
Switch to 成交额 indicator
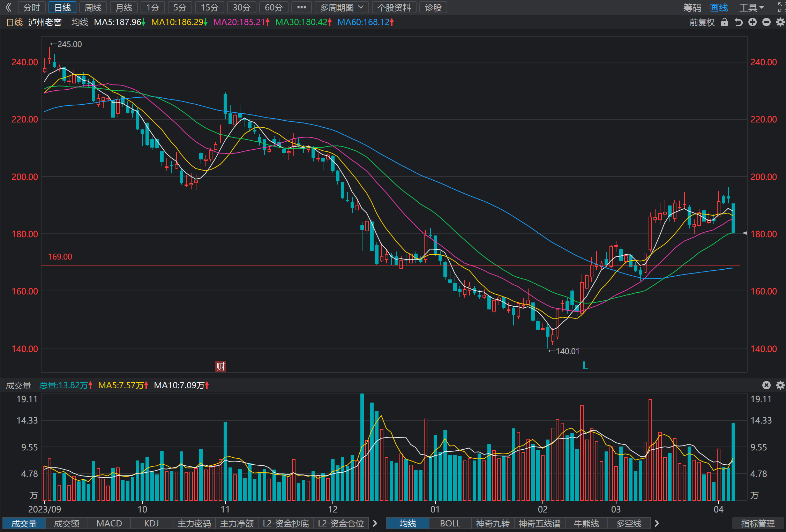(x=67, y=523)
